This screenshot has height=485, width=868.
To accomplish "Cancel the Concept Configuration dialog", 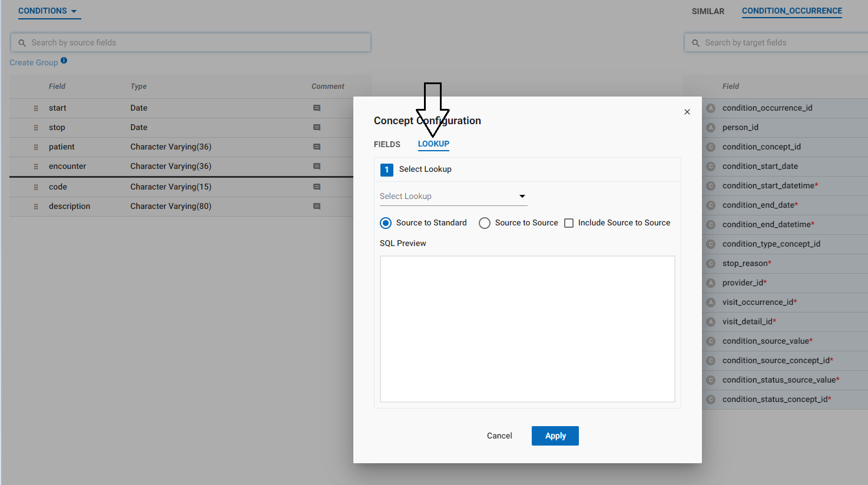I will tap(499, 436).
